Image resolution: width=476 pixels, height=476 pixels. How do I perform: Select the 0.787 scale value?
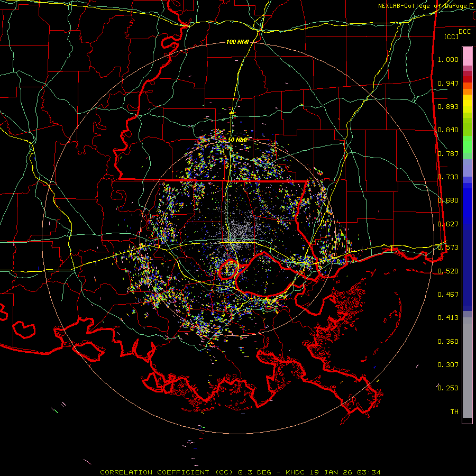click(x=448, y=153)
